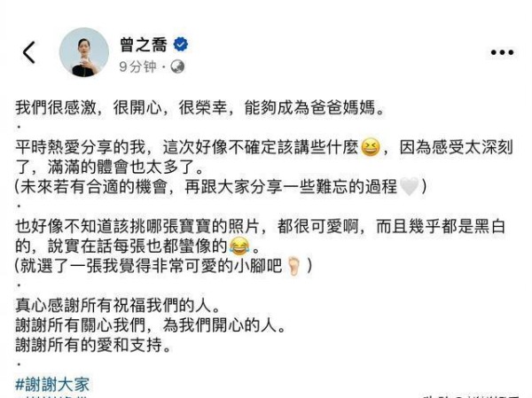This screenshot has width=532, height=398.
Task: Click the white heart emoji
Action: tap(409, 187)
